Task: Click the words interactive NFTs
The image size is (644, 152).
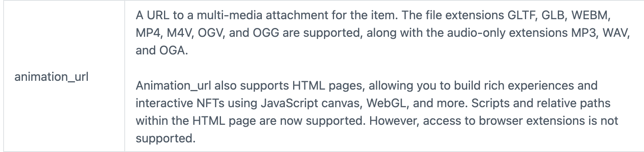Action: click(180, 103)
